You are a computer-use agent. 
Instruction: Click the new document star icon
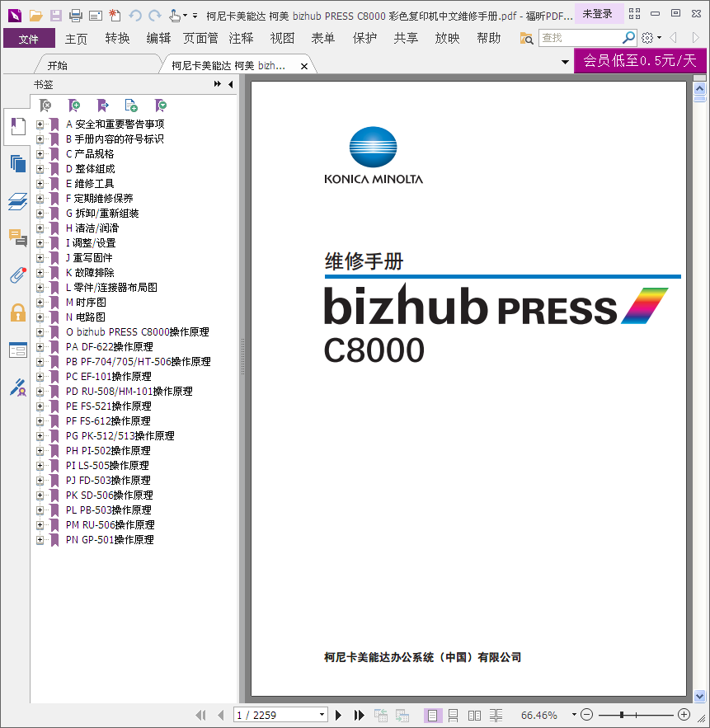[115, 16]
